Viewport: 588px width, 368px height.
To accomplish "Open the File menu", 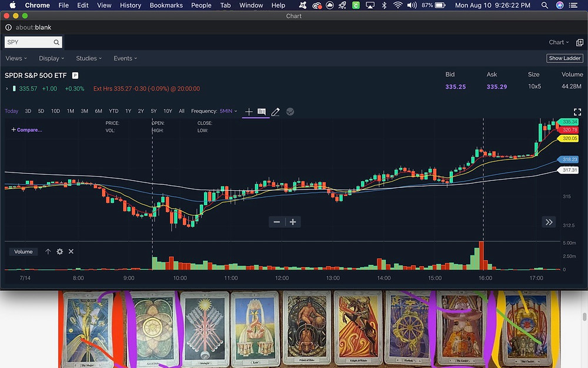I will [64, 5].
